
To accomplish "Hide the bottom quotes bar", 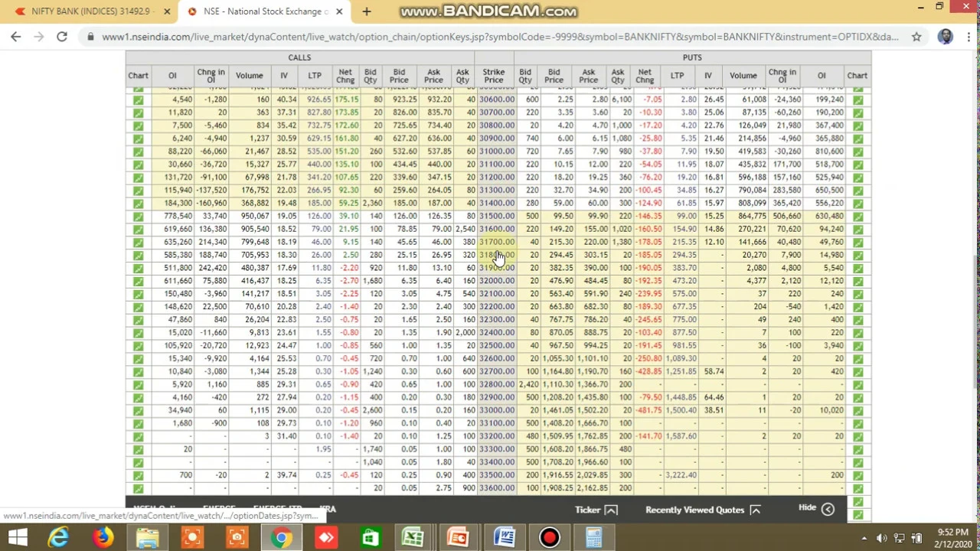I will click(x=815, y=508).
